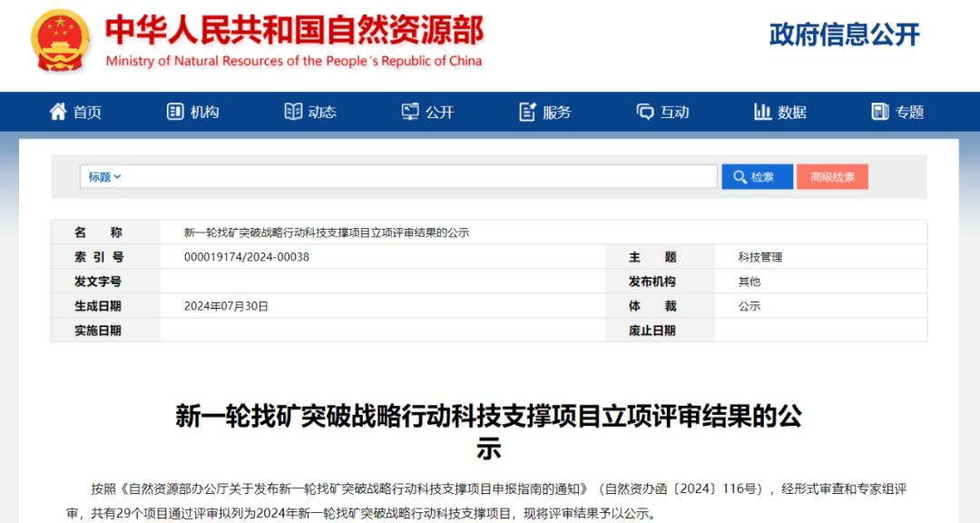Click the 公示 genre value
Screen dimensions: 980x523
coord(750,306)
